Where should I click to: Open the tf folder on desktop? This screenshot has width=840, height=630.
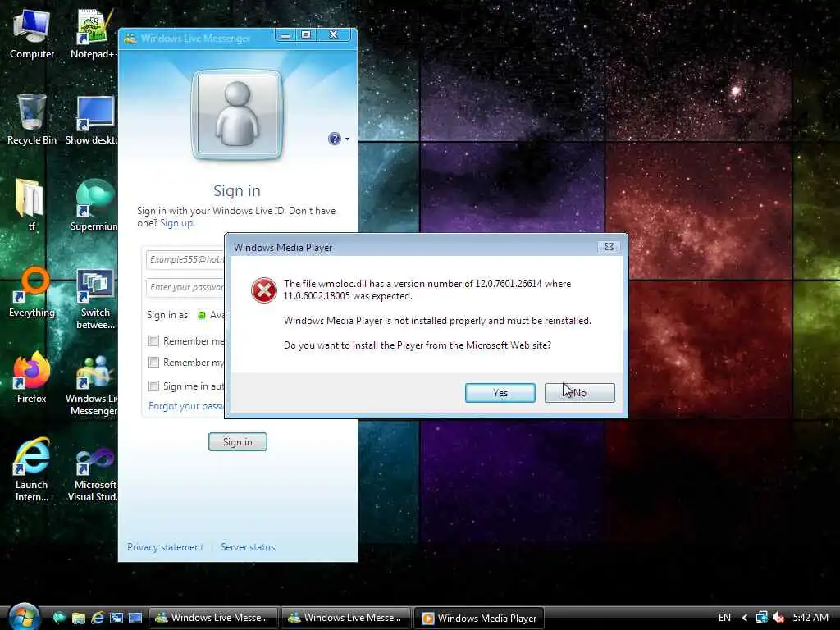point(30,204)
